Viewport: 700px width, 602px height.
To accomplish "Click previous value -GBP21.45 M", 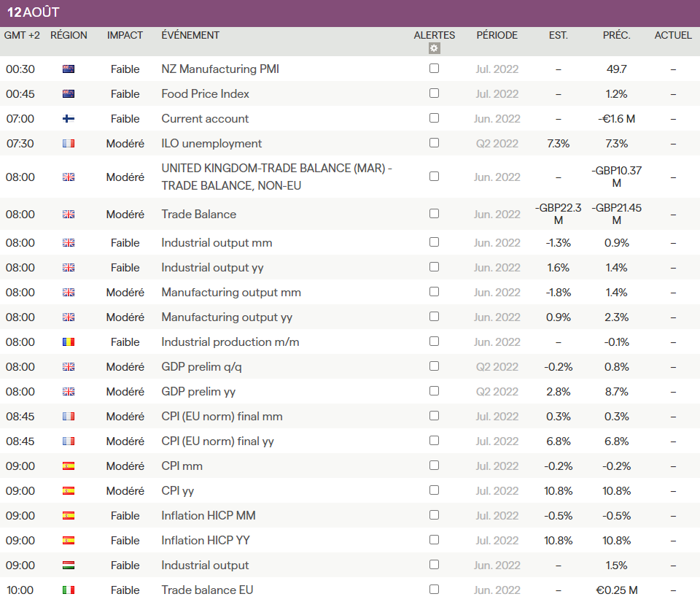I will tap(617, 214).
